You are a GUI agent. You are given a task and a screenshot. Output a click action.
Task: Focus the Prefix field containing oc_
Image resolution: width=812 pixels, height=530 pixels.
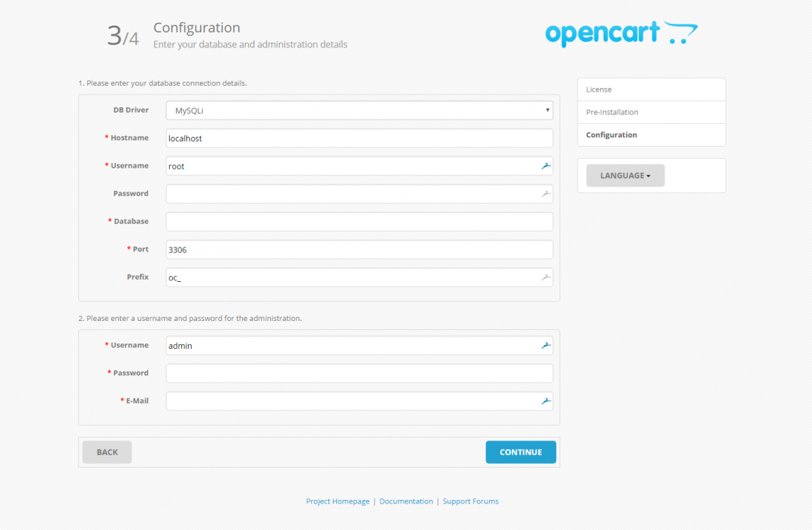click(359, 277)
